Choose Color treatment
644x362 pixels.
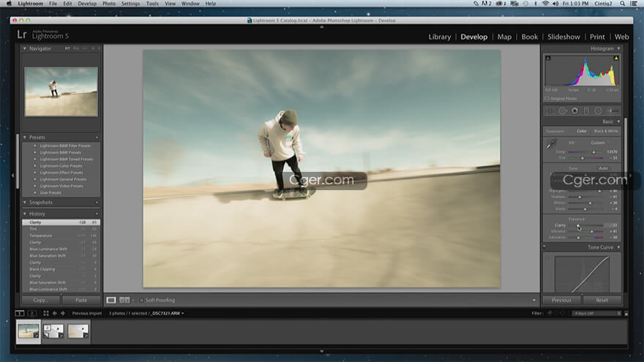(582, 131)
